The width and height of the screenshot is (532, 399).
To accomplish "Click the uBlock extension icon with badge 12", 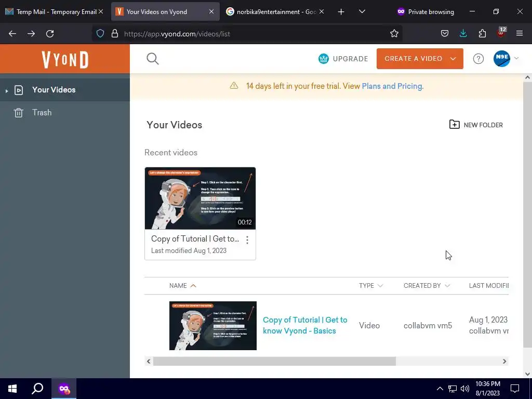I will [x=501, y=33].
